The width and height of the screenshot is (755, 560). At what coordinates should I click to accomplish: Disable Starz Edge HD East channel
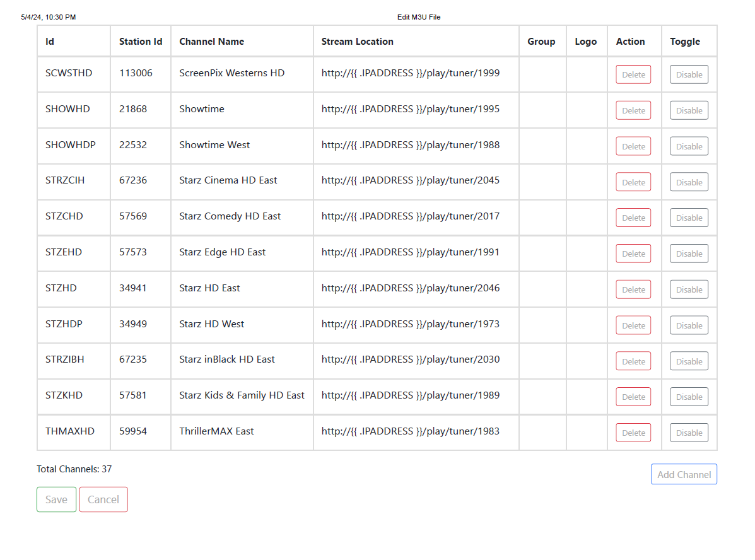[x=689, y=254]
